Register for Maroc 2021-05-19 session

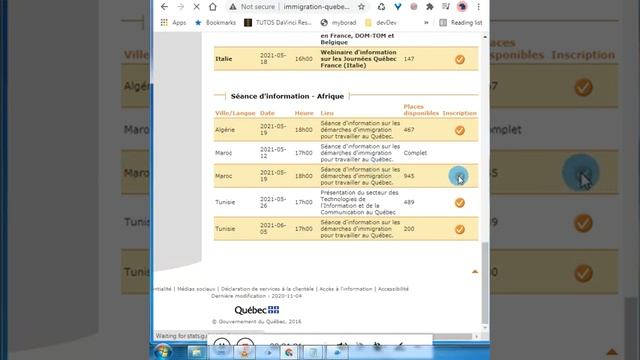(459, 176)
